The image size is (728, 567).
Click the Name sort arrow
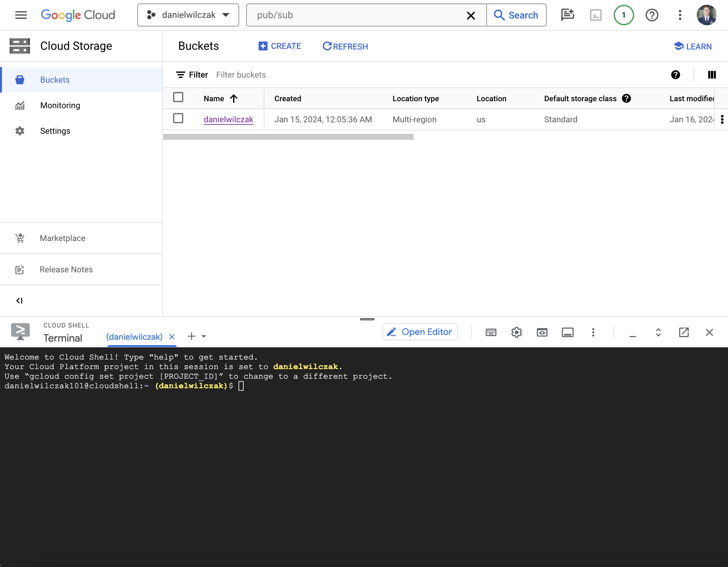click(x=234, y=98)
